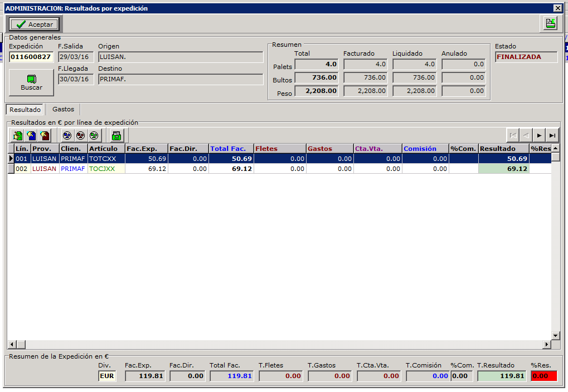Viewport: 568px width, 392px height.
Task: Click the blue face filter icon
Action: [67, 135]
